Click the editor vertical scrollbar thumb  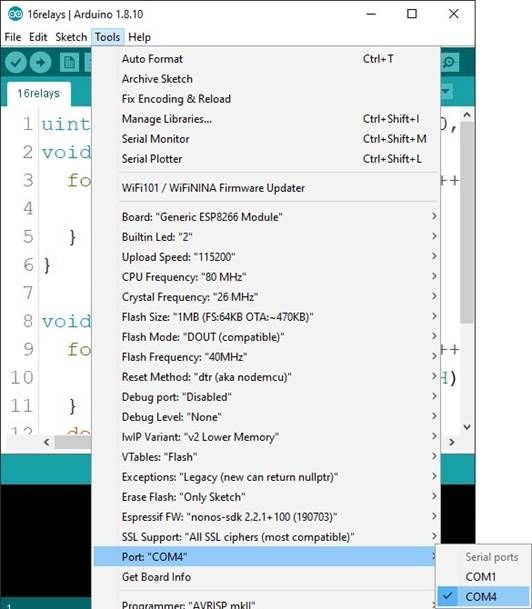point(467,222)
